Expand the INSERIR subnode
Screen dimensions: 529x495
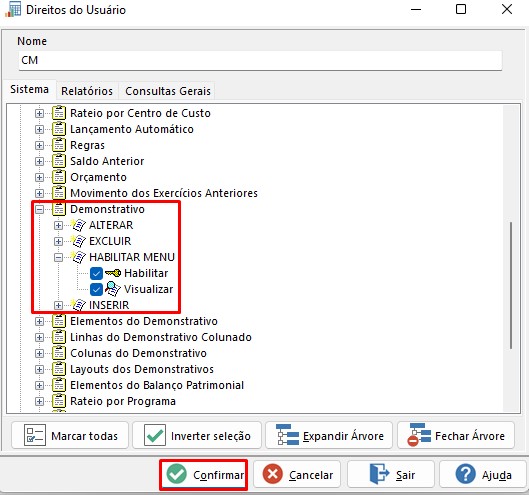tap(58, 305)
